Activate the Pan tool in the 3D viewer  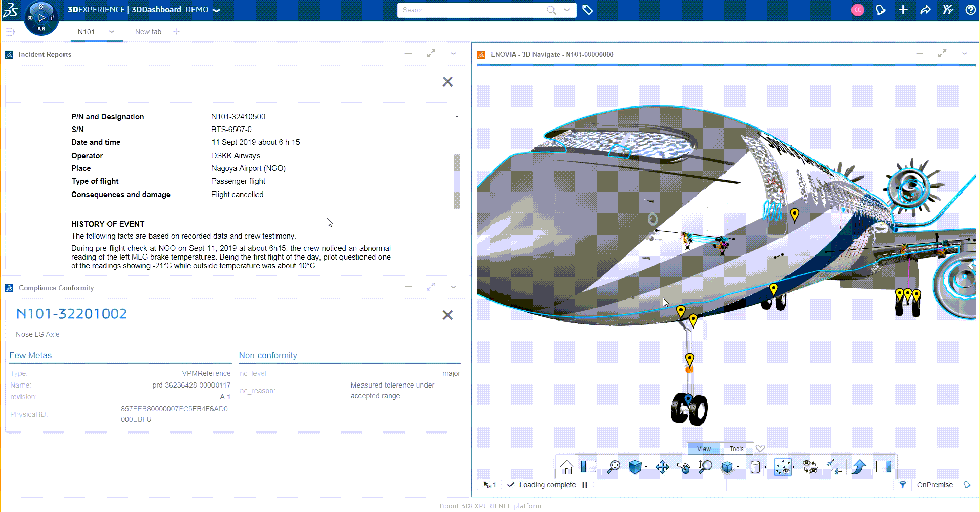[x=662, y=466]
